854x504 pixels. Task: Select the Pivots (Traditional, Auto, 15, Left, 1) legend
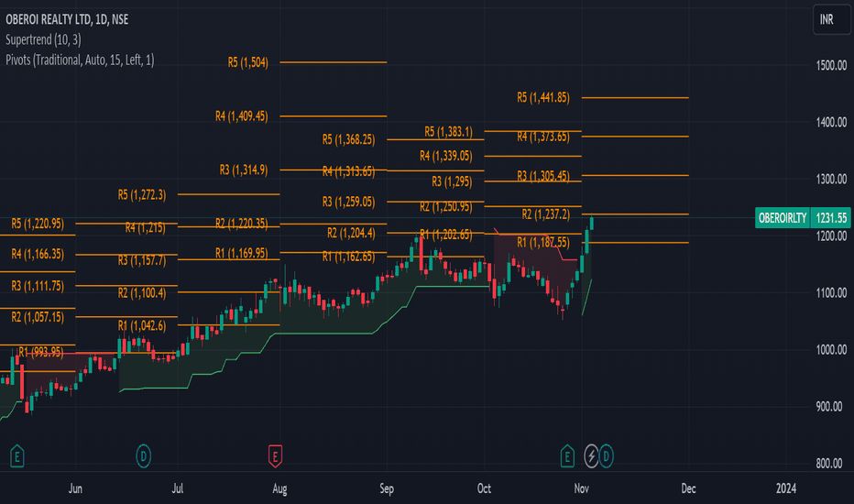click(x=80, y=60)
